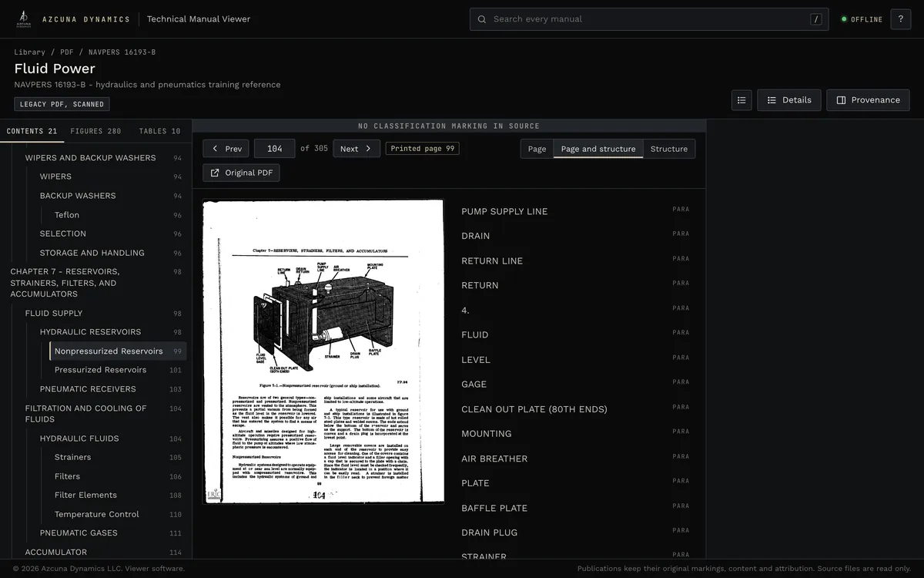Screen dimensions: 924x578
Task: Select the HYDRAULIC RESERVOIRS entry
Action: click(x=110, y=332)
